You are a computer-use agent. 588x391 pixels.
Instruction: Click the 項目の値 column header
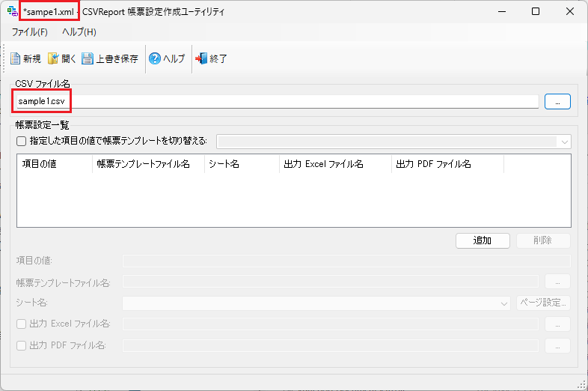click(x=55, y=164)
